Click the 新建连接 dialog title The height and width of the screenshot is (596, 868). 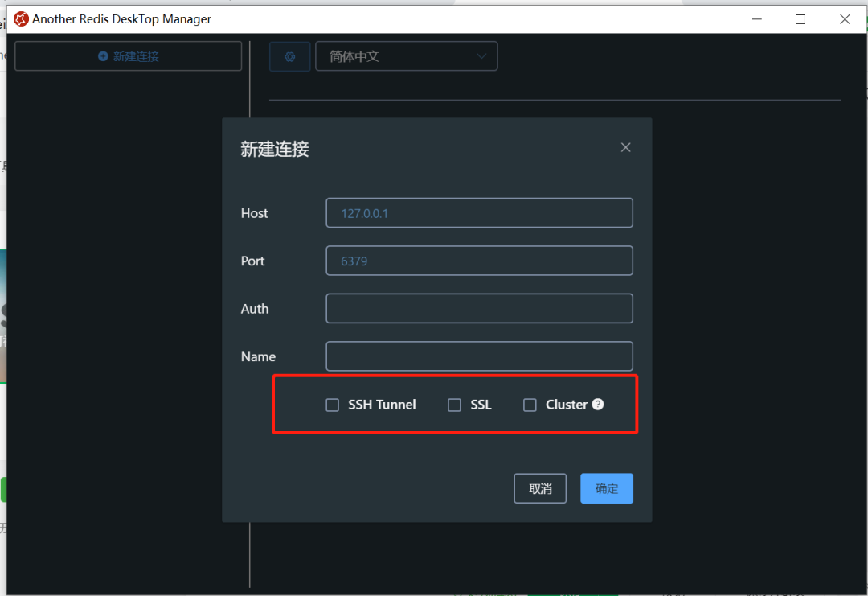click(x=275, y=149)
